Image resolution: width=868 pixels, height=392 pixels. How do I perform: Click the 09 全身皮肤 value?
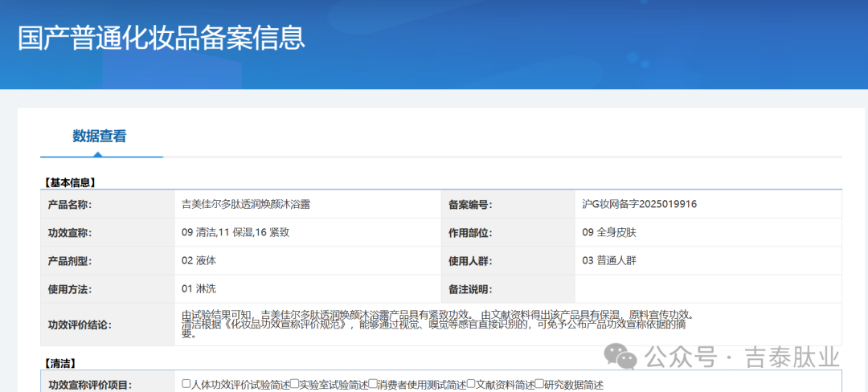click(609, 233)
